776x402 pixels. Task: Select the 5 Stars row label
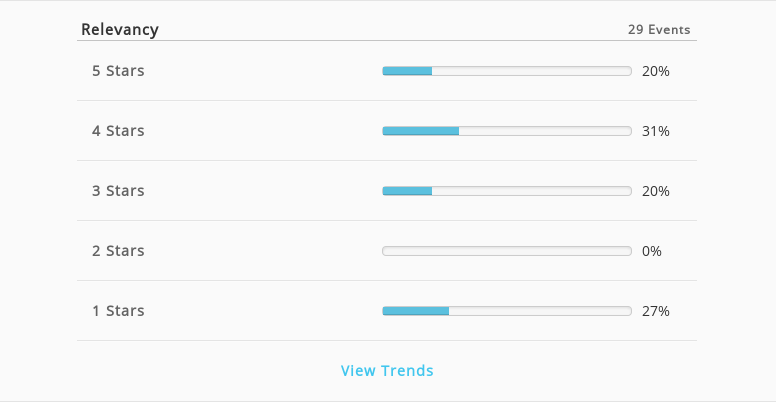tap(118, 71)
